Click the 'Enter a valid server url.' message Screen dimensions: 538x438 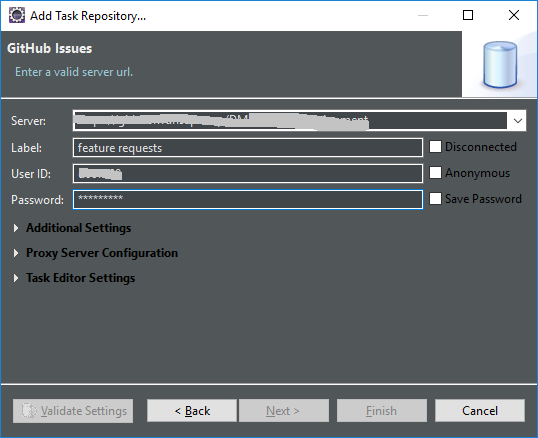pyautogui.click(x=74, y=72)
